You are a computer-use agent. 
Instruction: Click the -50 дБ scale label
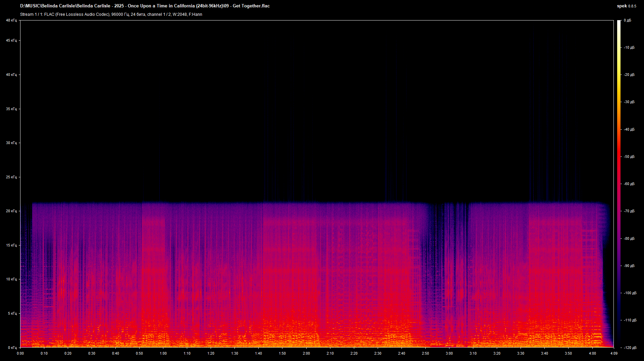click(629, 157)
